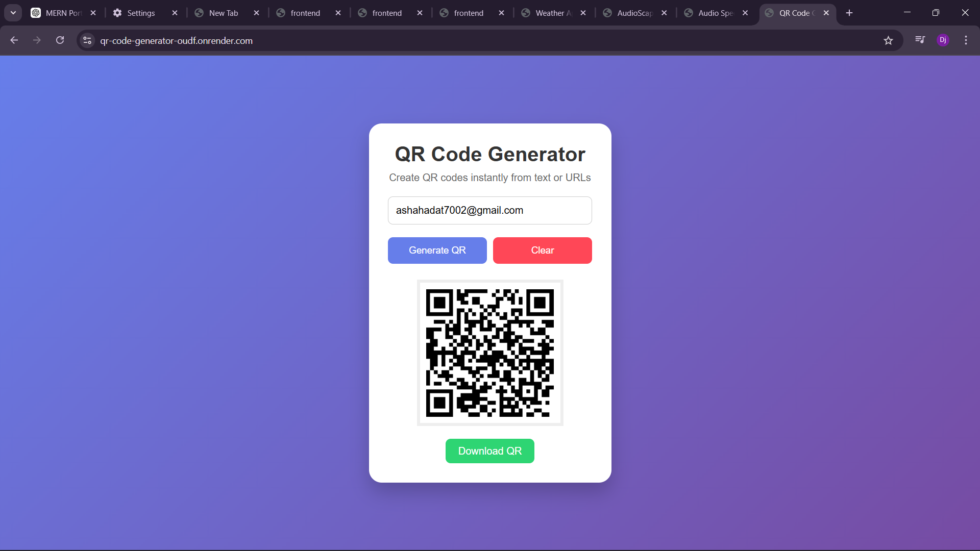The height and width of the screenshot is (551, 980).
Task: Bookmark this page with the star icon
Action: point(888,40)
